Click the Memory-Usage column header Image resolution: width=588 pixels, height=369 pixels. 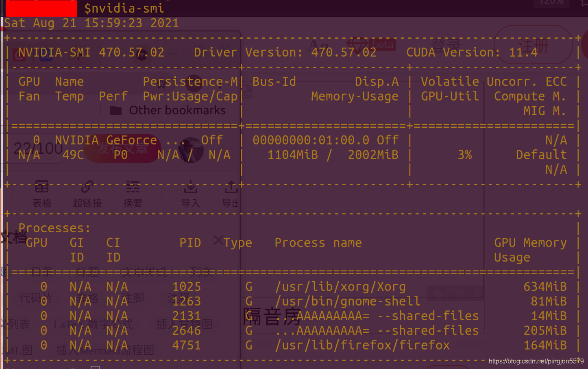tap(355, 96)
